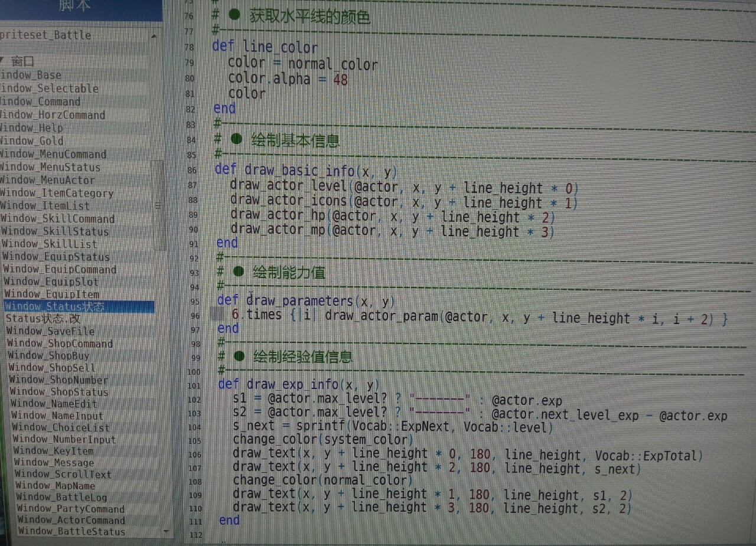Select Window_MenuActor script
This screenshot has width=756, height=546.
click(47, 180)
